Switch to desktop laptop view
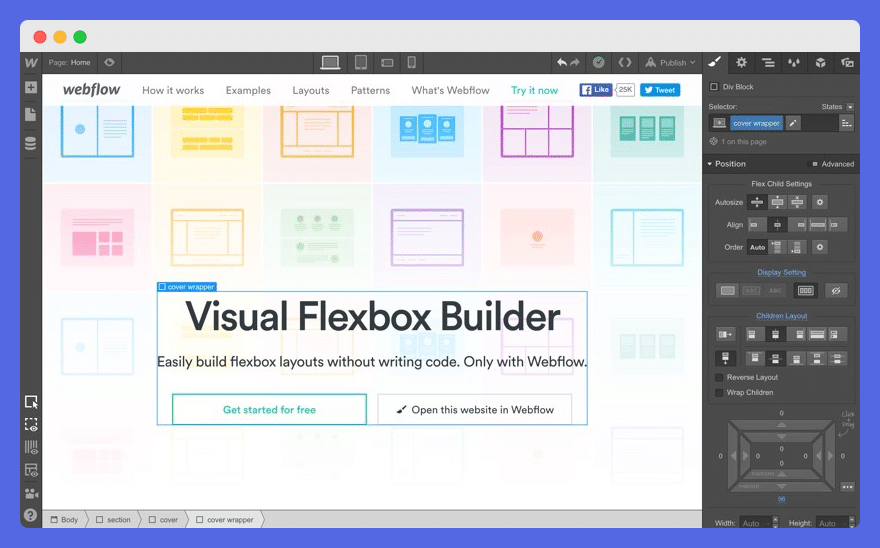This screenshot has width=880, height=548. (330, 62)
